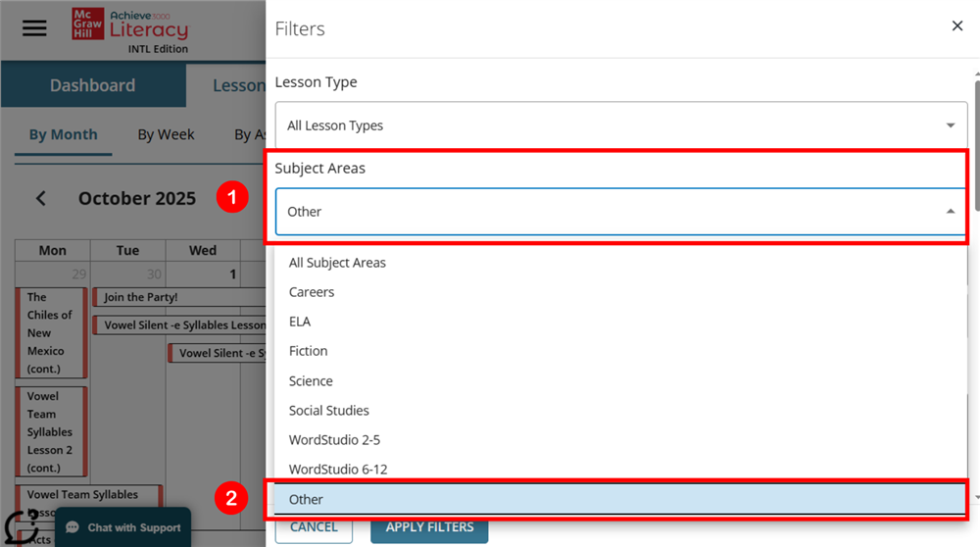
Task: Select All Subject Areas option
Action: [x=337, y=263]
